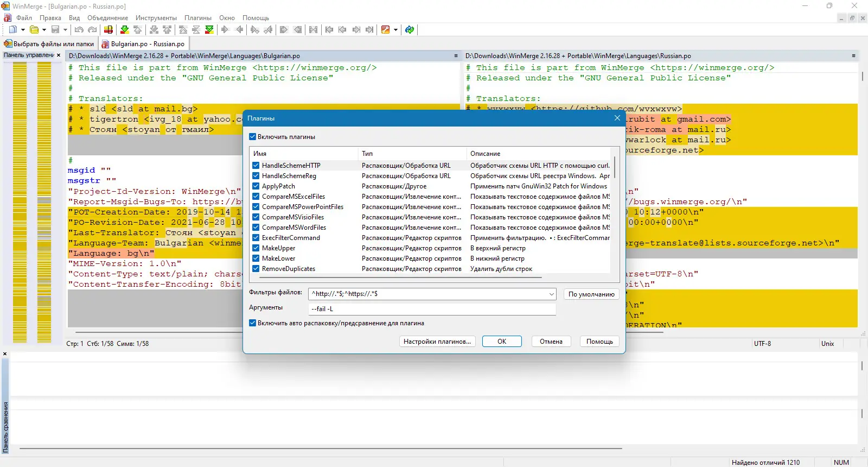Image resolution: width=868 pixels, height=467 pixels.
Task: Click the Save floppy disk icon
Action: coord(55,30)
